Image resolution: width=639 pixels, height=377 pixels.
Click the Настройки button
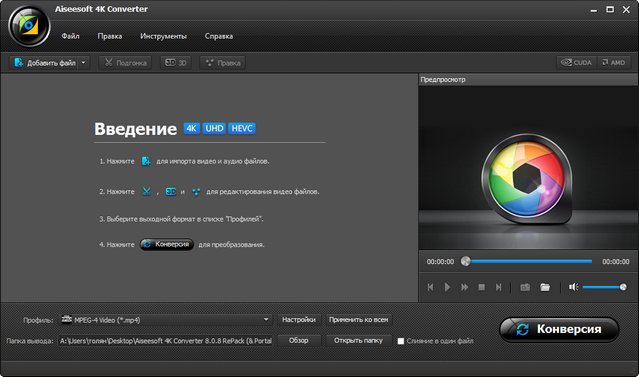299,320
